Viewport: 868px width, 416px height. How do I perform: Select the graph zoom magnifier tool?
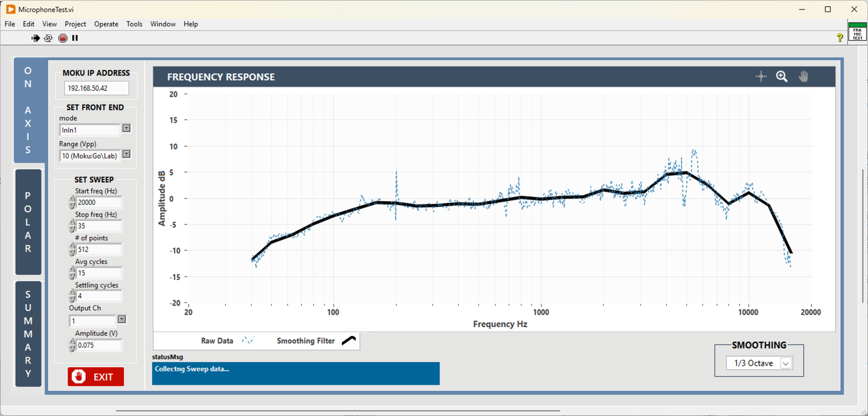tap(782, 76)
